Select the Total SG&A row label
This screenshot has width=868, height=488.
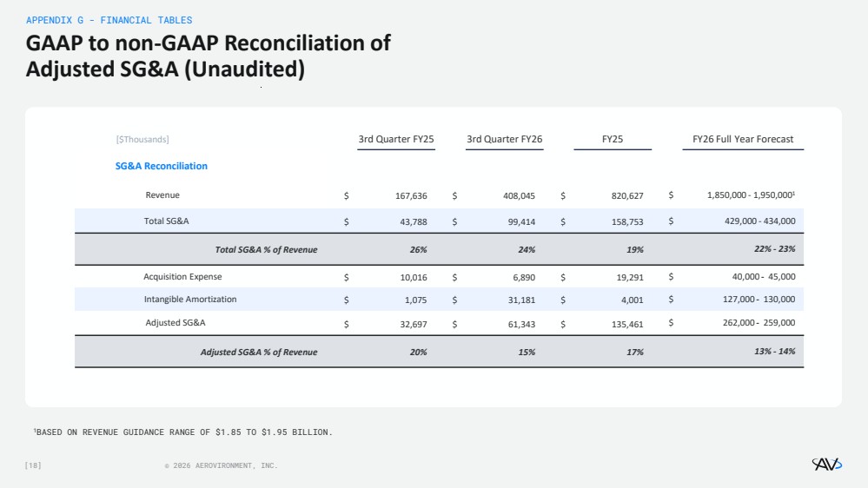pyautogui.click(x=166, y=221)
